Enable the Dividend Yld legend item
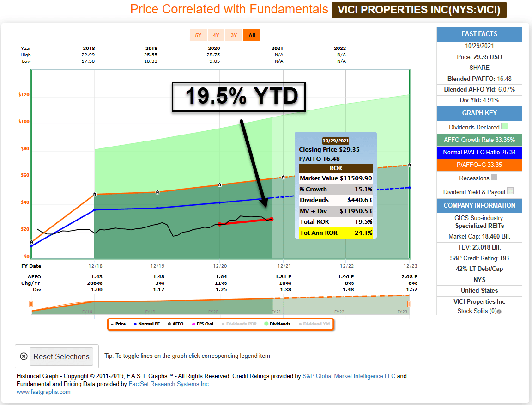 [314, 324]
